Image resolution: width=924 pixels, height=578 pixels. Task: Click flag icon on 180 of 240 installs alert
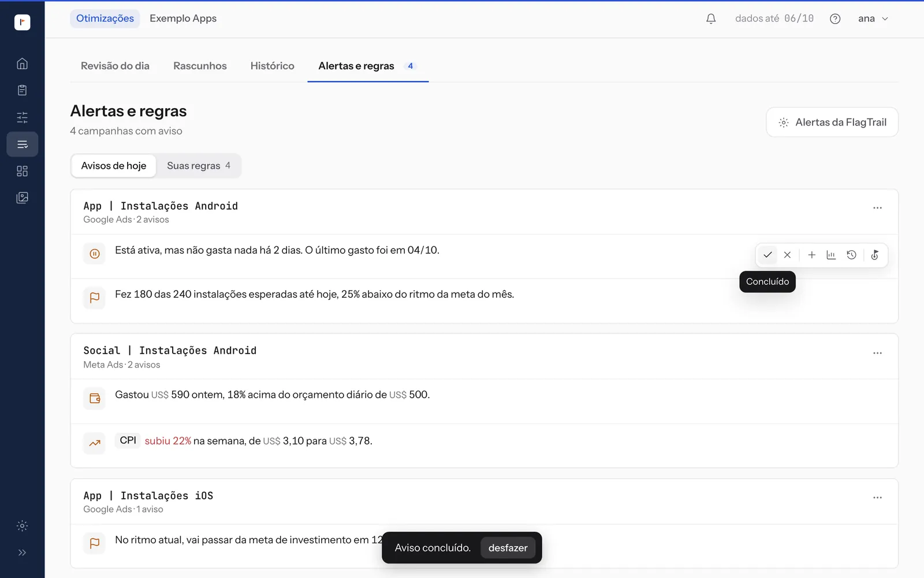pyautogui.click(x=95, y=298)
